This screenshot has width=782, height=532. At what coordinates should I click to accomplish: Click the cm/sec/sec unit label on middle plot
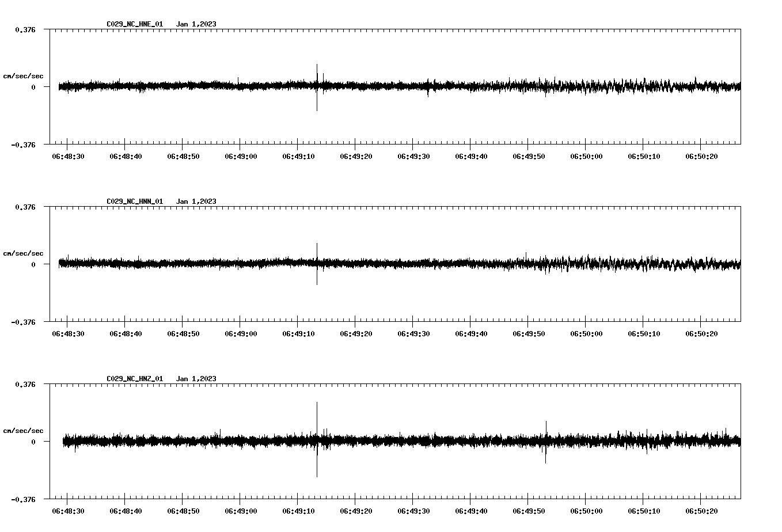coord(24,253)
